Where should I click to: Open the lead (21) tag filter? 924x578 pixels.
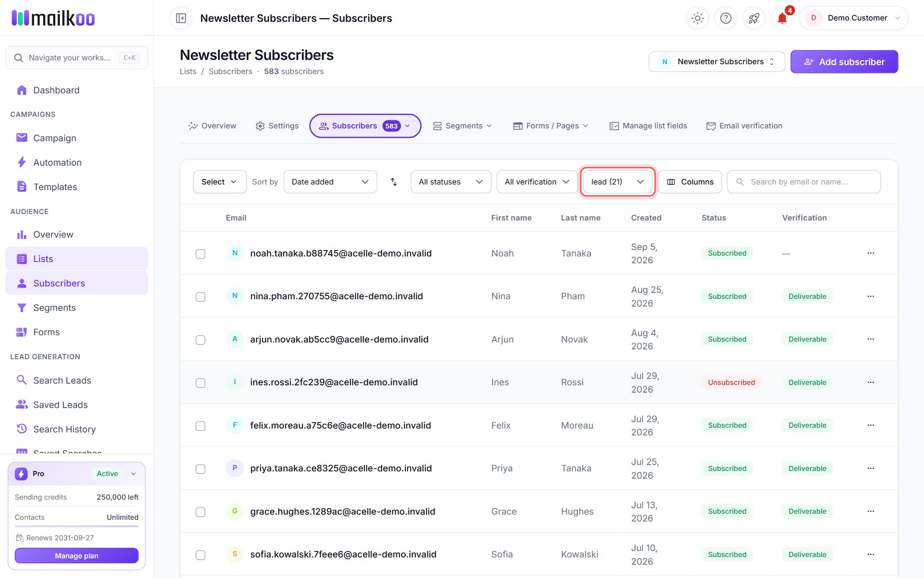click(618, 182)
